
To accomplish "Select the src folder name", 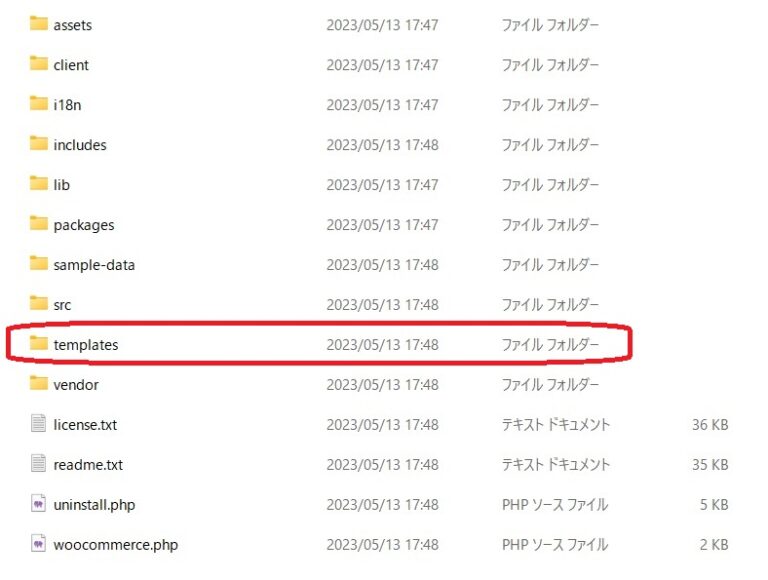I will pyautogui.click(x=62, y=305).
